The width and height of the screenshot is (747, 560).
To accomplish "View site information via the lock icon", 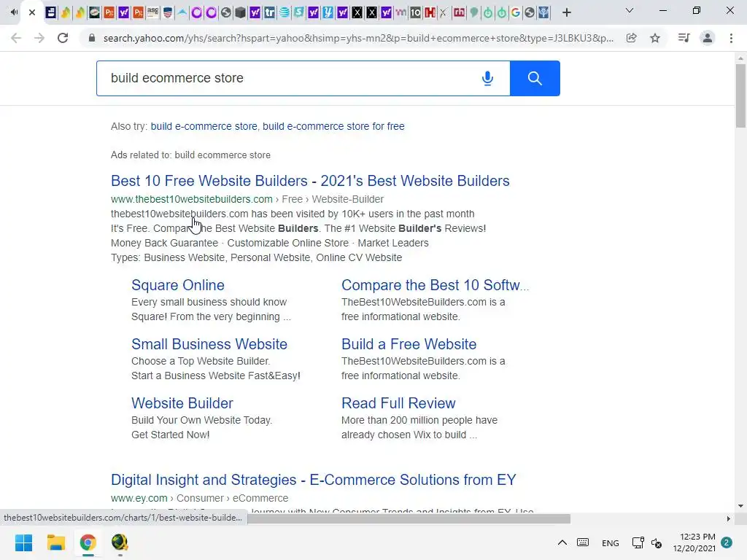I will pos(92,38).
